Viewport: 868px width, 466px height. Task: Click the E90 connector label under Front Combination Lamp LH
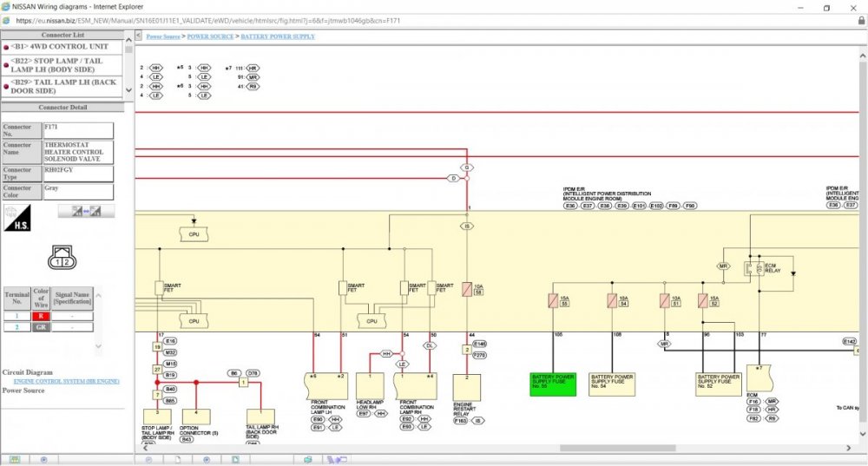pyautogui.click(x=318, y=420)
